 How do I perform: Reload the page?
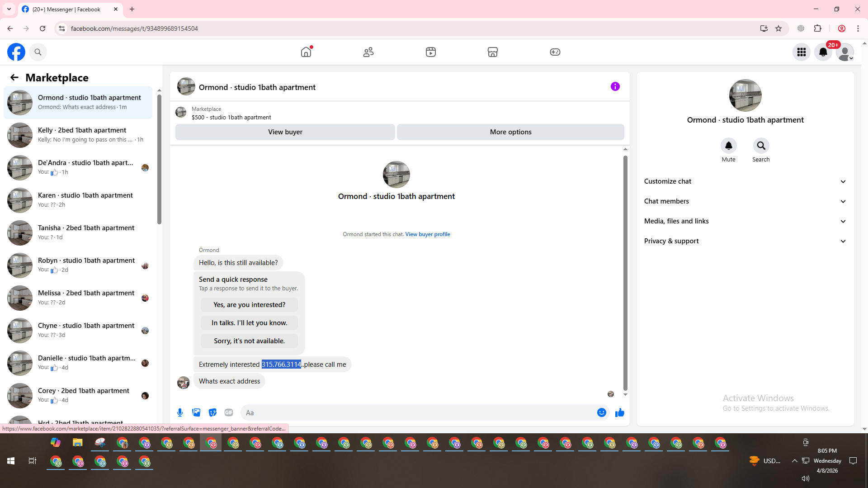(x=42, y=28)
